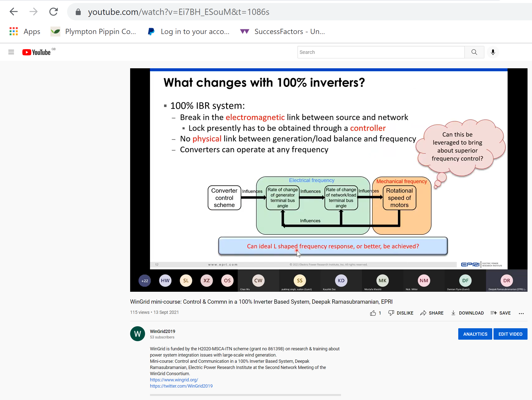Viewport: 532px width, 400px height.
Task: Click the WinGrid2019 channel avatar
Action: [138, 334]
